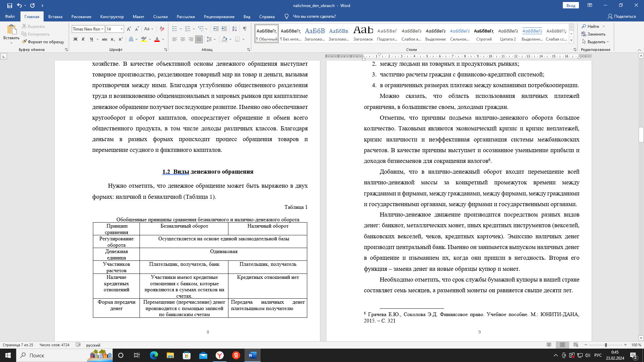Cut selection with Вырезать

point(34,26)
